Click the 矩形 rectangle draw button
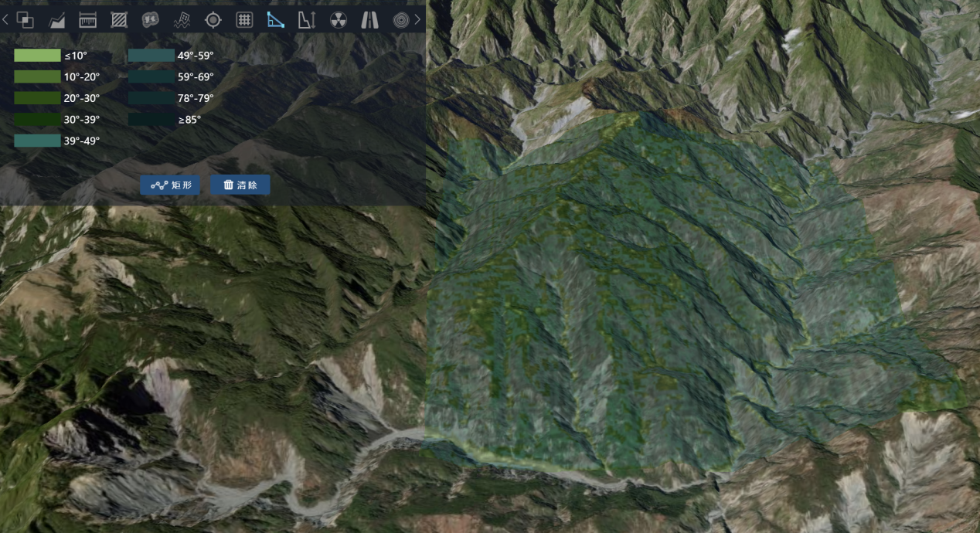980x533 pixels. click(171, 185)
